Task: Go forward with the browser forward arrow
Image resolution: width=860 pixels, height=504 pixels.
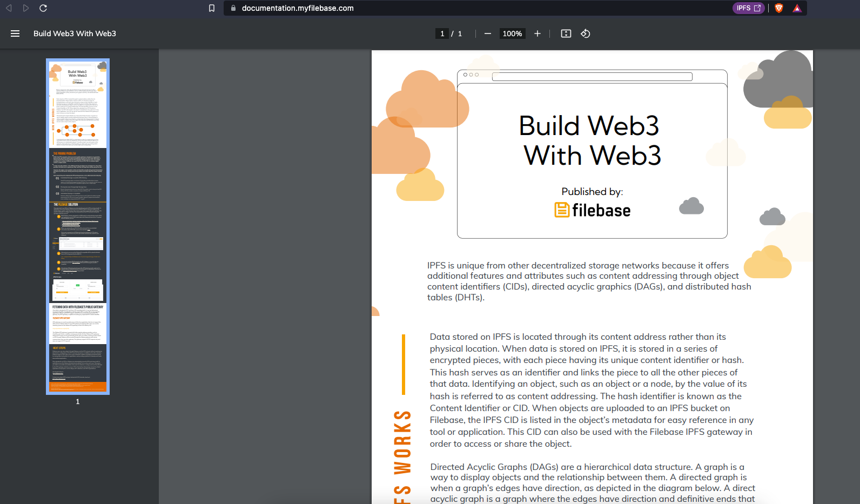Action: (25, 8)
